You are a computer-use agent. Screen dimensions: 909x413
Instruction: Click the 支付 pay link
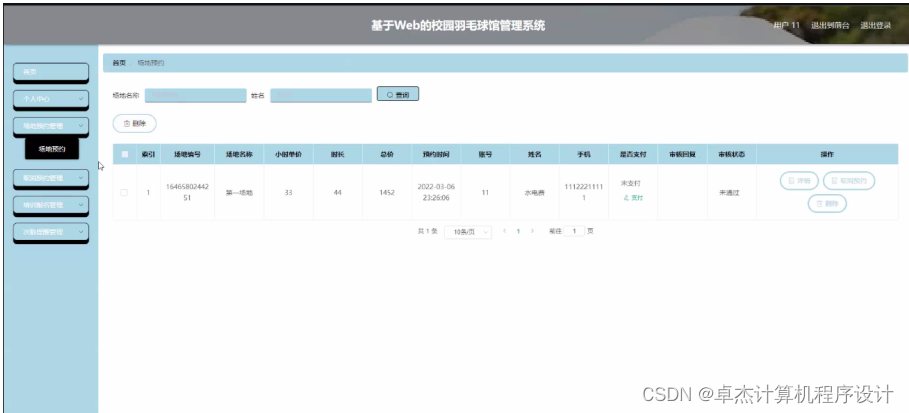coord(633,198)
